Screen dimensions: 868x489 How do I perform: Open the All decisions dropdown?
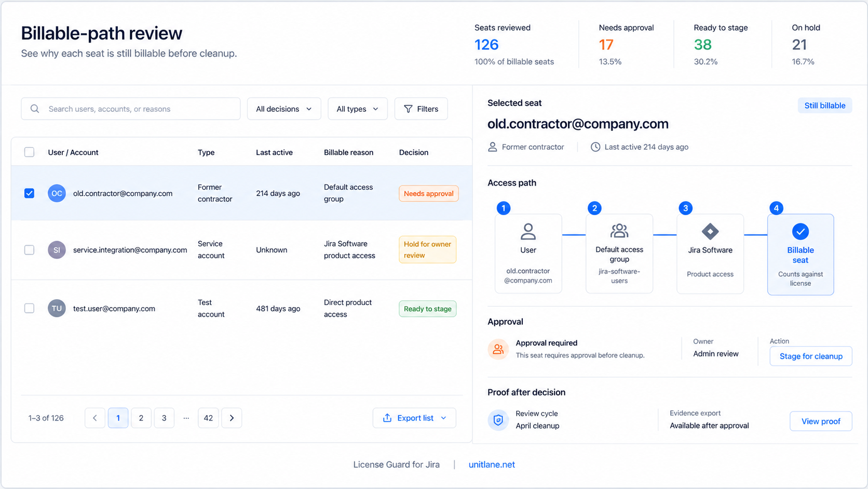284,109
